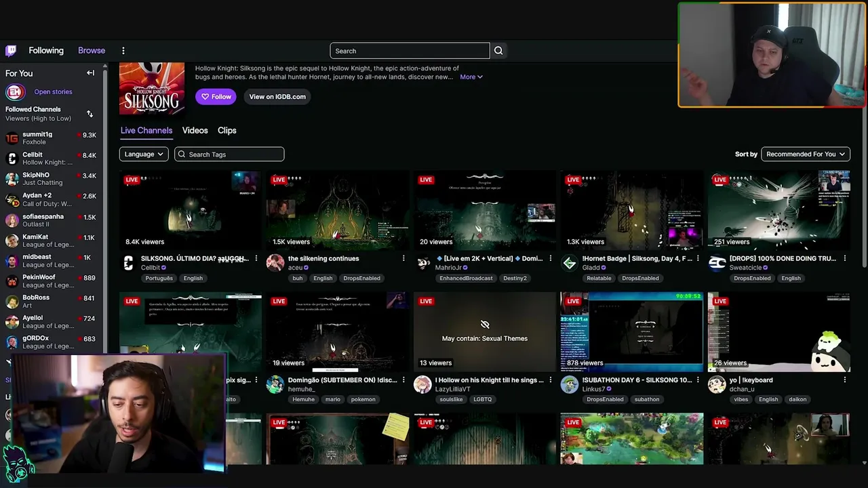
Task: Open Sweatcicle stream thumbnail with 251 viewers
Action: pyautogui.click(x=778, y=210)
